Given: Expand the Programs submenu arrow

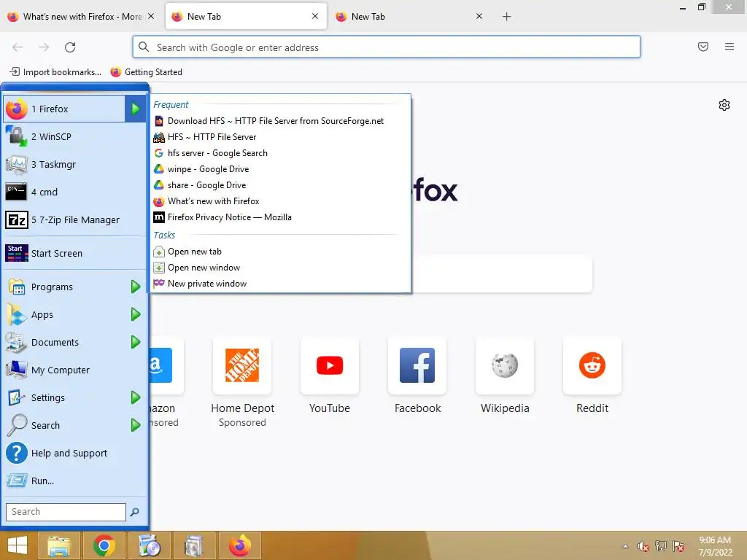Looking at the screenshot, I should (136, 287).
